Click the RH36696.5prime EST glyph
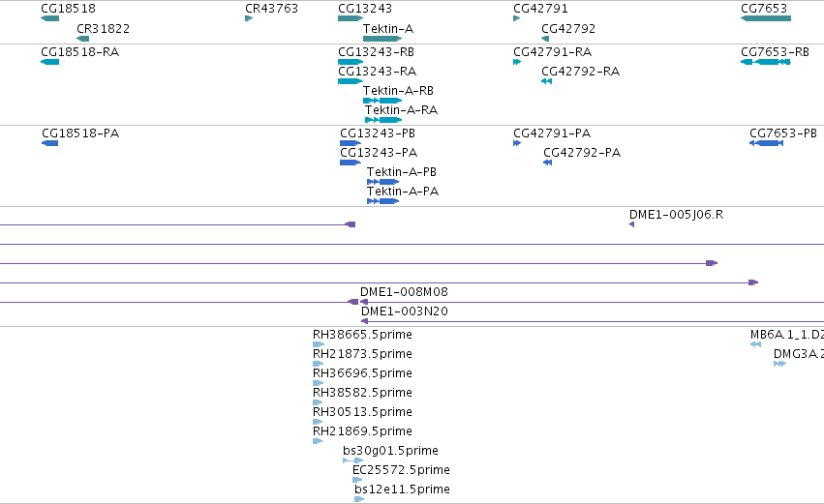 pyautogui.click(x=318, y=383)
